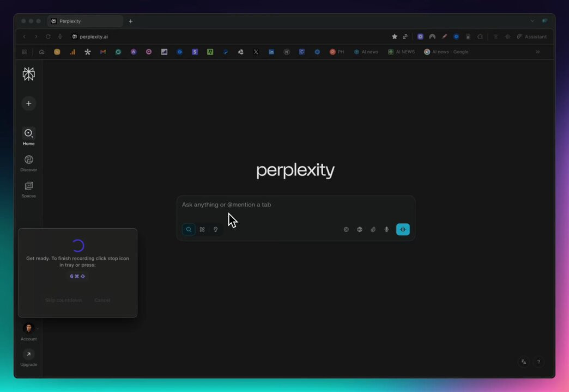Viewport: 569px width, 392px height.
Task: Click the microphone icon beside the reload button
Action: pos(60,36)
